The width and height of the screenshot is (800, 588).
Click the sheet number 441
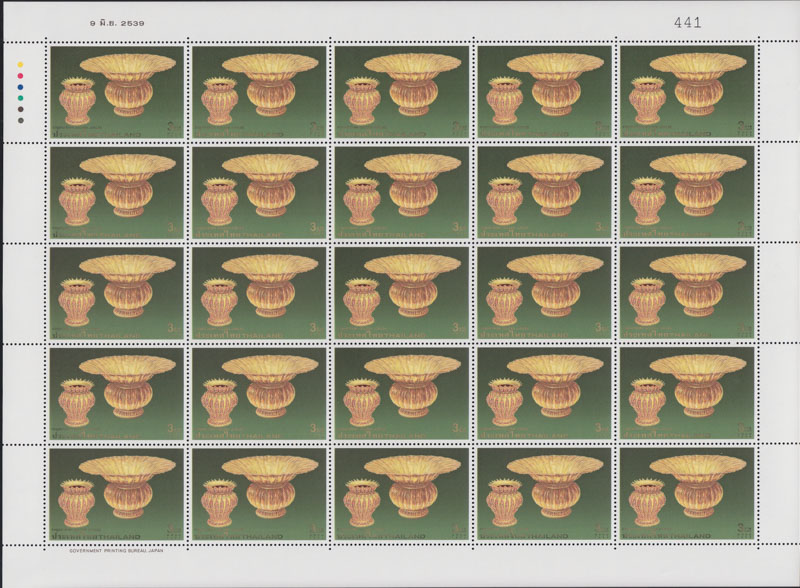coord(688,21)
